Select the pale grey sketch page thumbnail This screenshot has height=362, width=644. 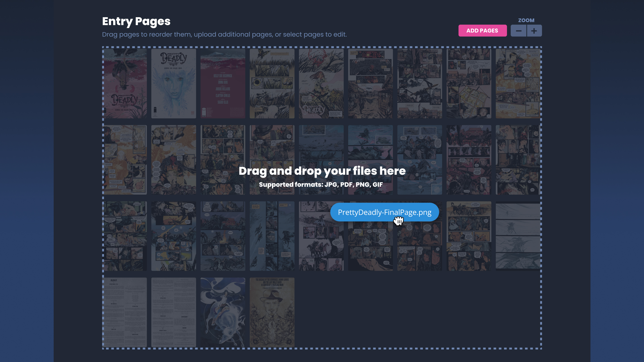click(518, 236)
